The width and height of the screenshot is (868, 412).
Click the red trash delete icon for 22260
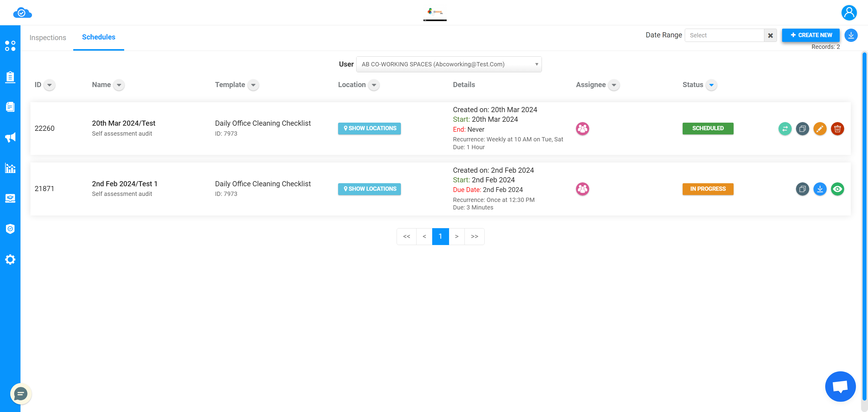coord(837,128)
